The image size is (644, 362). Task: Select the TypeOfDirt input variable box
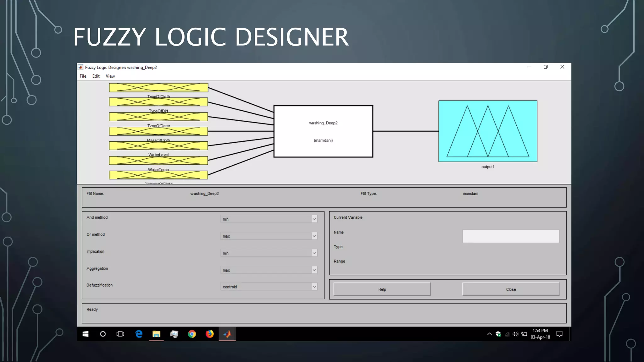158,102
